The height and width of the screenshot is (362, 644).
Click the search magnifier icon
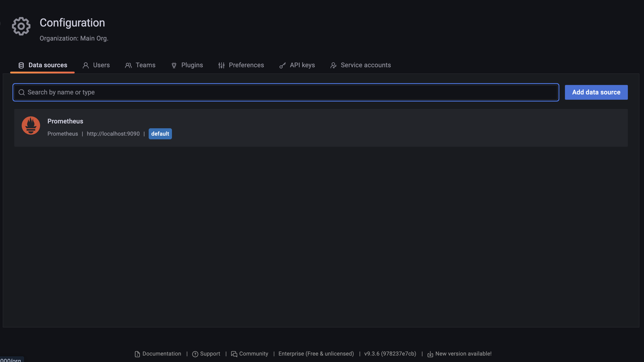point(22,92)
